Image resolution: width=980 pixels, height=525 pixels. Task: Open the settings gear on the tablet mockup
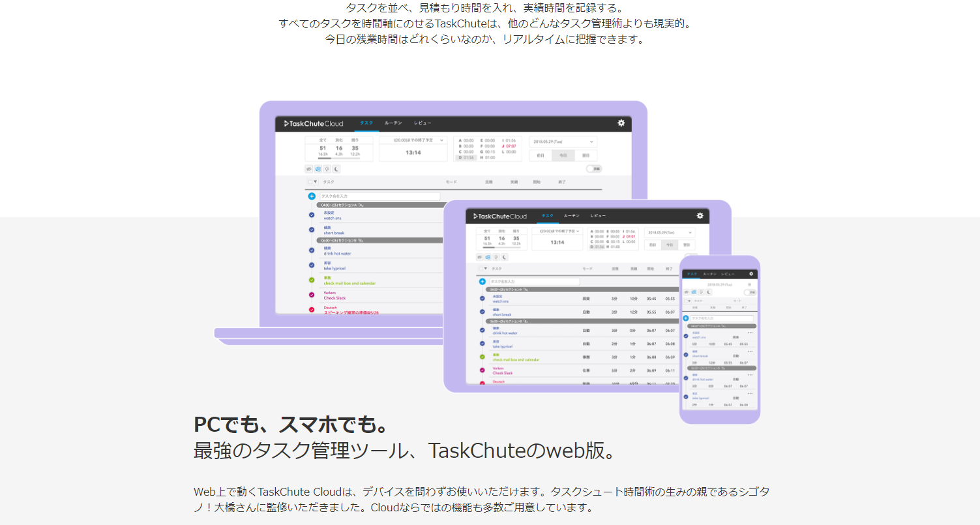tap(700, 216)
